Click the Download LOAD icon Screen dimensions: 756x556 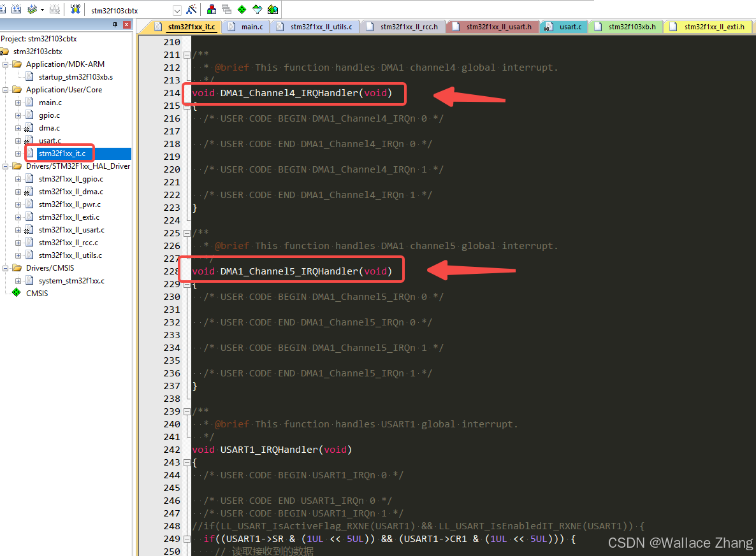[75, 9]
